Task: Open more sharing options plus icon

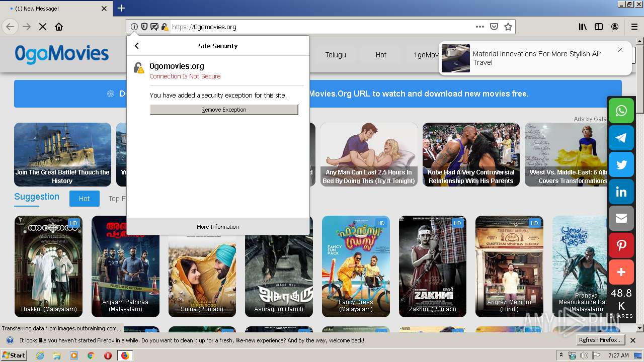Action: tap(621, 272)
